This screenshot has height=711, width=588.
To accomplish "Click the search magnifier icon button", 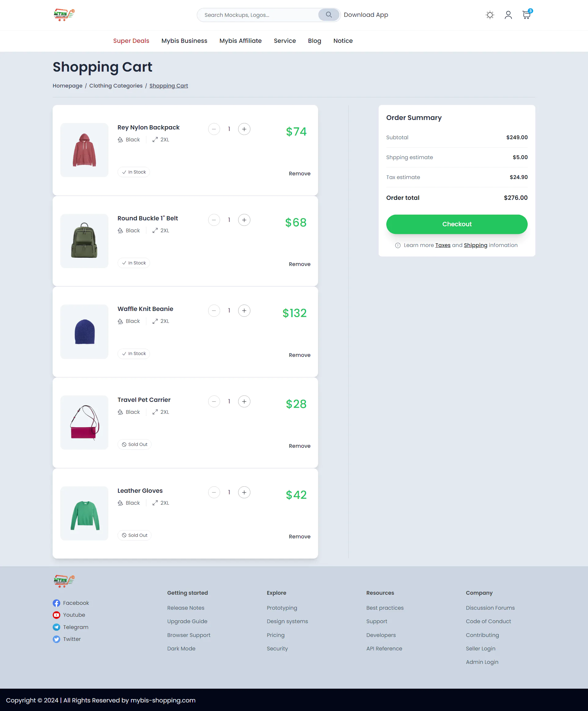I will [x=328, y=15].
